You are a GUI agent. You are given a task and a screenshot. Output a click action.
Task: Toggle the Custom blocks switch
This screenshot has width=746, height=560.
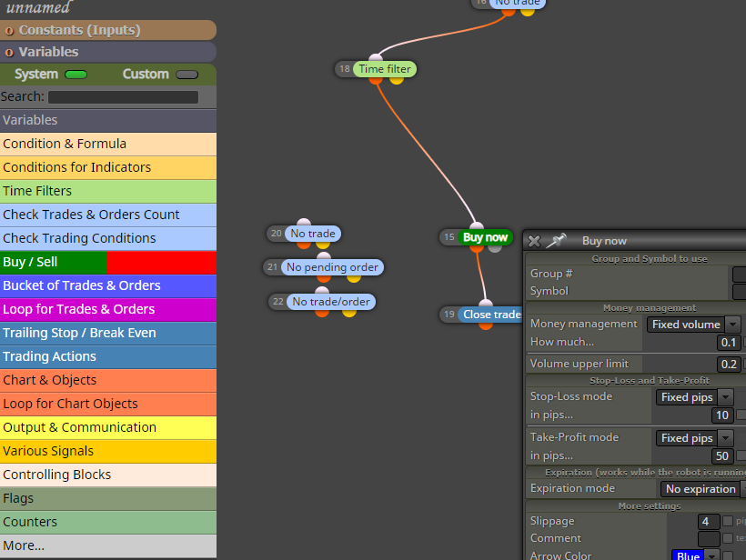tap(187, 75)
